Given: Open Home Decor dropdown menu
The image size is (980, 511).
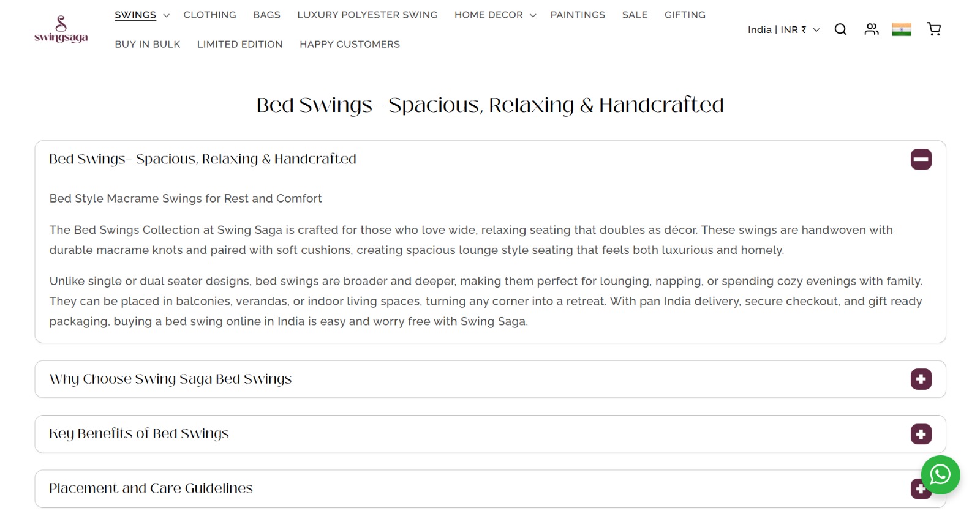Looking at the screenshot, I should [495, 15].
